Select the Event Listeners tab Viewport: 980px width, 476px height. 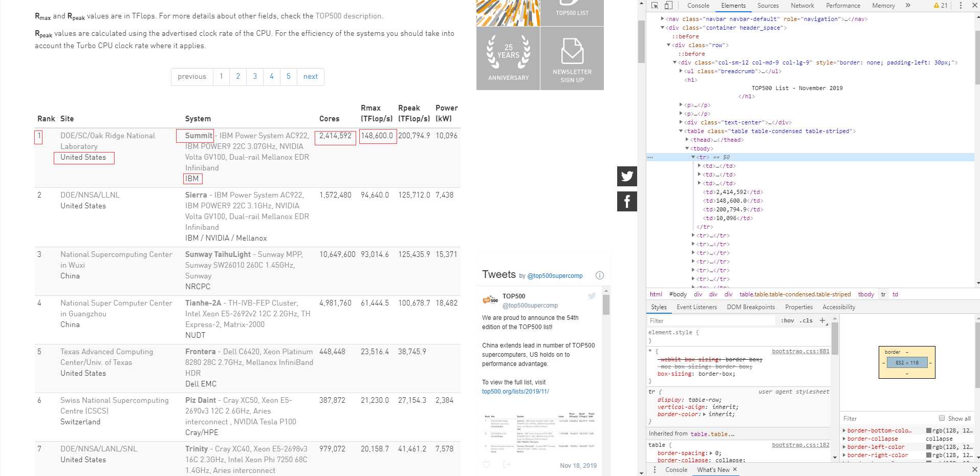(x=696, y=307)
